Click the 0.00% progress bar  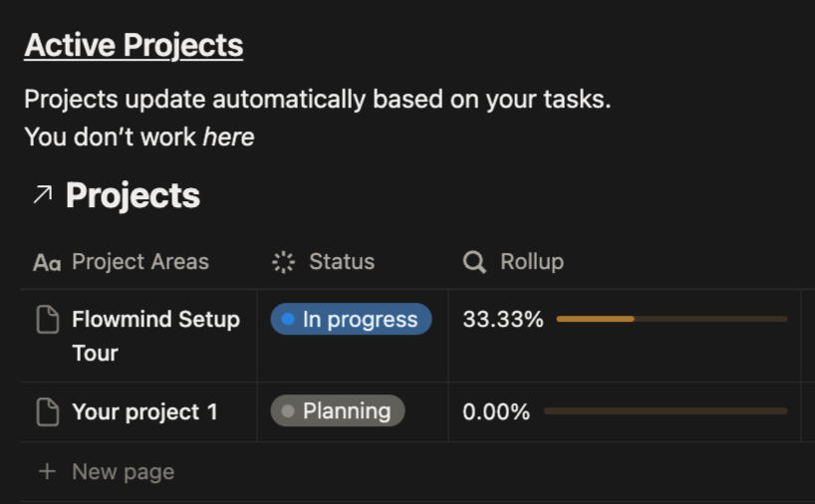point(665,411)
